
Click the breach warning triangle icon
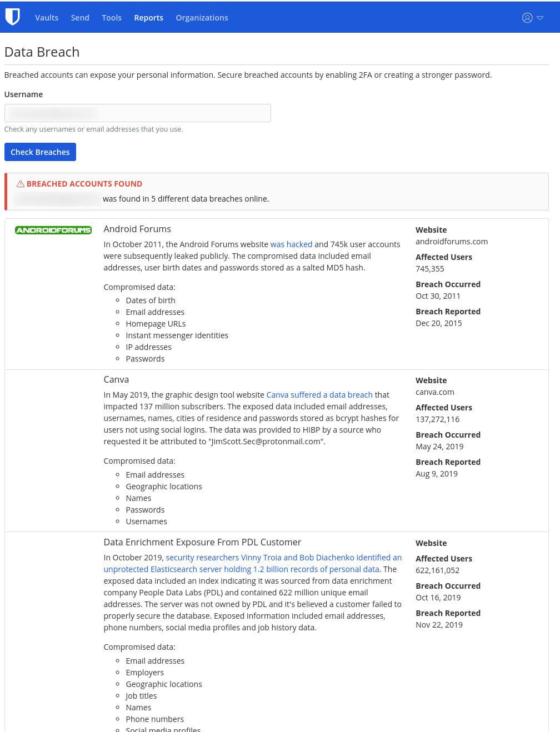pyautogui.click(x=21, y=184)
